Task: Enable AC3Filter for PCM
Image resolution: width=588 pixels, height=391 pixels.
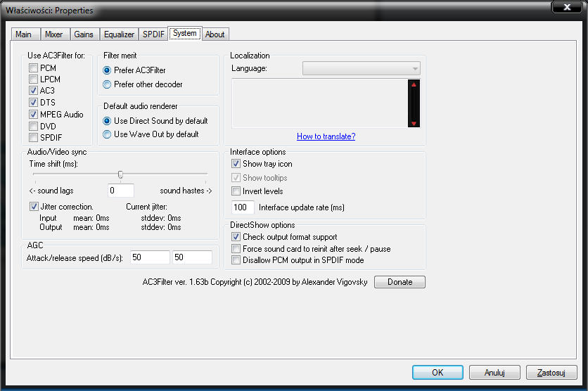Action: tap(33, 68)
